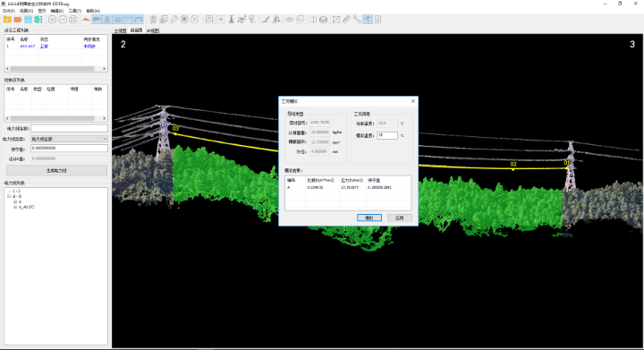Click the zoom in plus circle icon

tap(52, 20)
